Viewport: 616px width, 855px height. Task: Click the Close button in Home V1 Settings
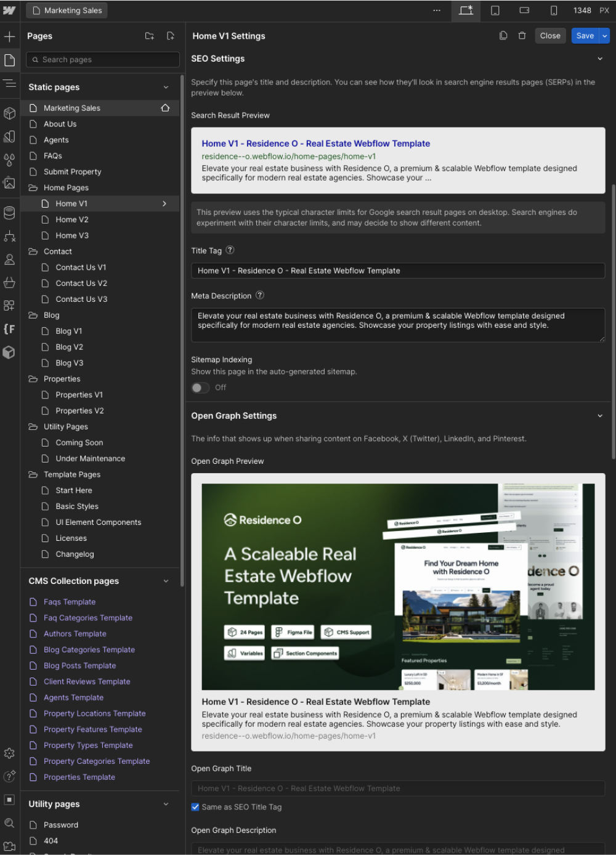550,35
